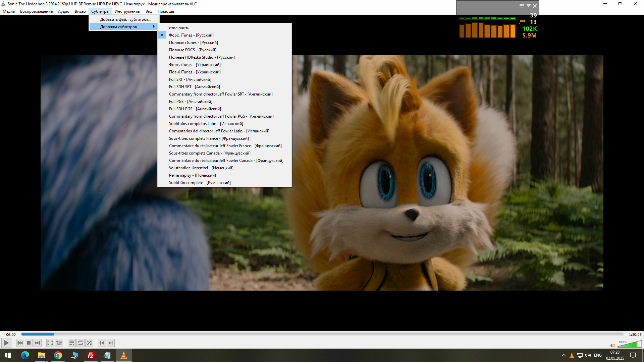Skip to next media track
Image resolution: width=644 pixels, height=362 pixels.
point(38,343)
